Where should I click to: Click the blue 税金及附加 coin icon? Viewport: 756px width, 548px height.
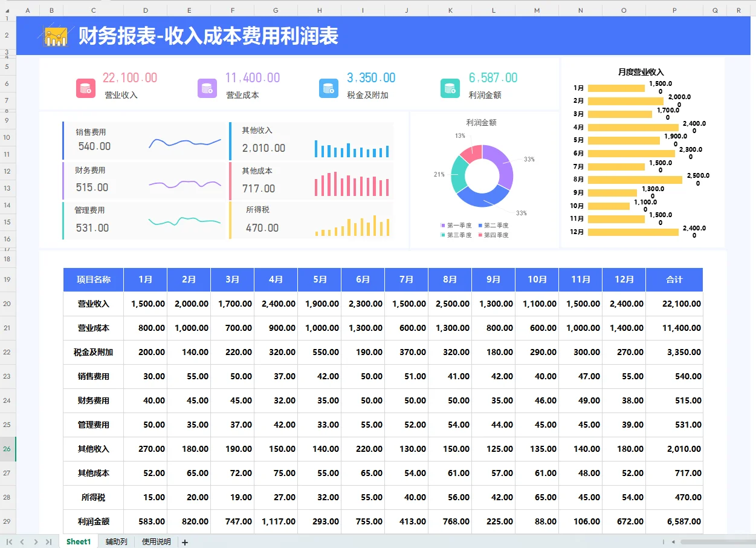pos(329,88)
